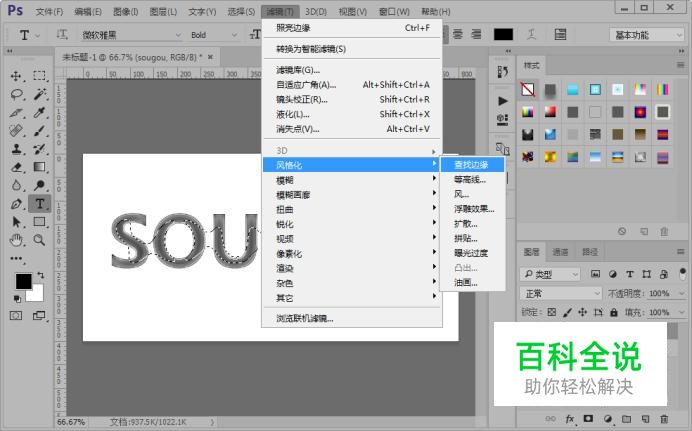The image size is (692, 431).
Task: Select the Zoom tool
Action: 39,240
